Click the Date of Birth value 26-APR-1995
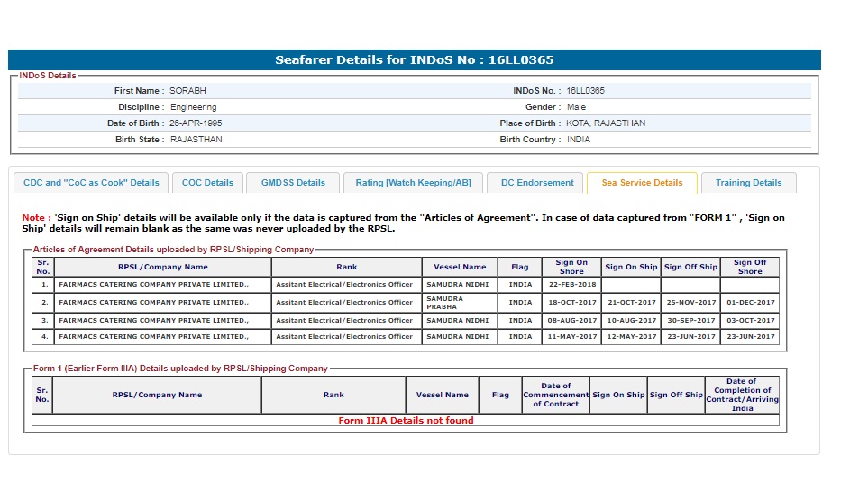 (196, 123)
